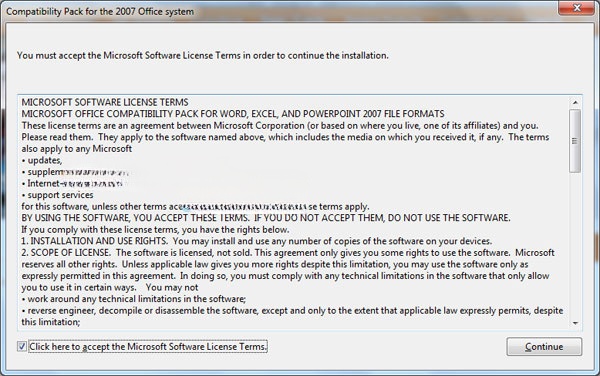Click the '2. SCOPE OF LICENSE' line
This screenshot has width=600, height=376.
[288, 253]
